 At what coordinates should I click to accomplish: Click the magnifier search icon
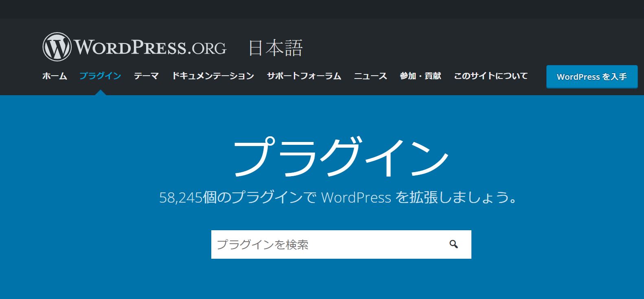coord(453,244)
